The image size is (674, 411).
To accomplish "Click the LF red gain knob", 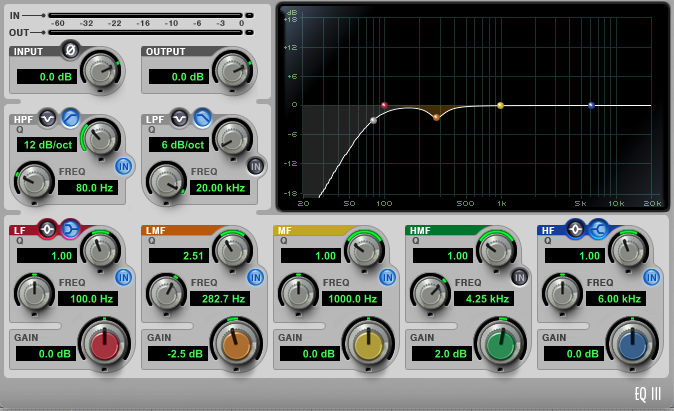I will tap(105, 345).
